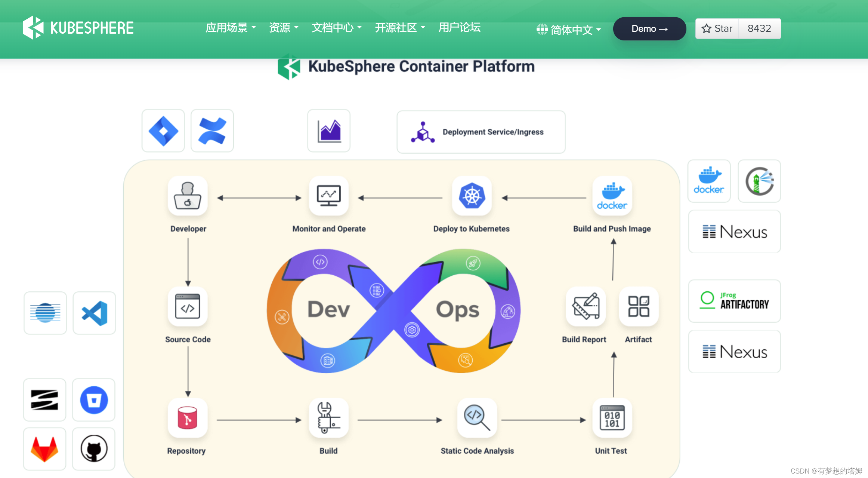The image size is (868, 478).
Task: Click the upper Nexus tile below Docker
Action: click(735, 232)
